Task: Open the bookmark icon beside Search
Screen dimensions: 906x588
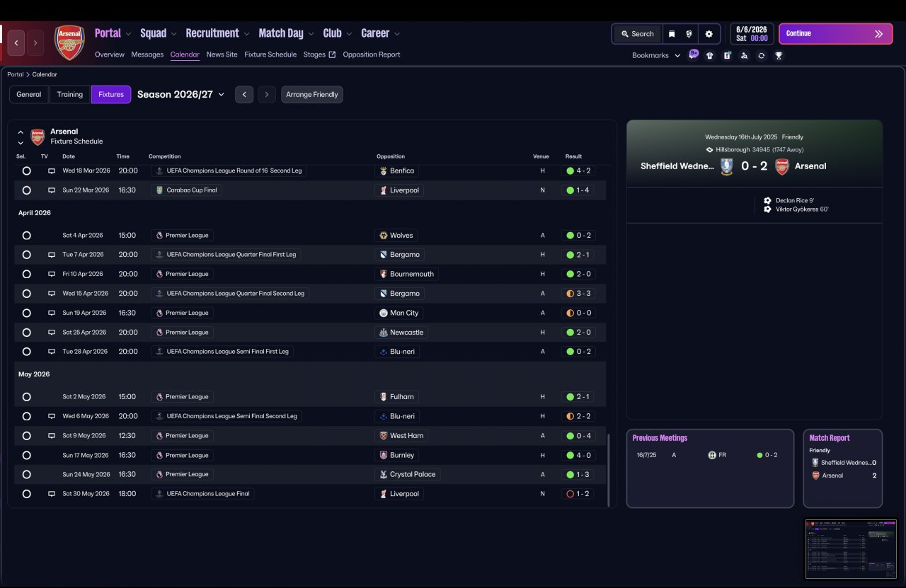Action: (x=672, y=34)
